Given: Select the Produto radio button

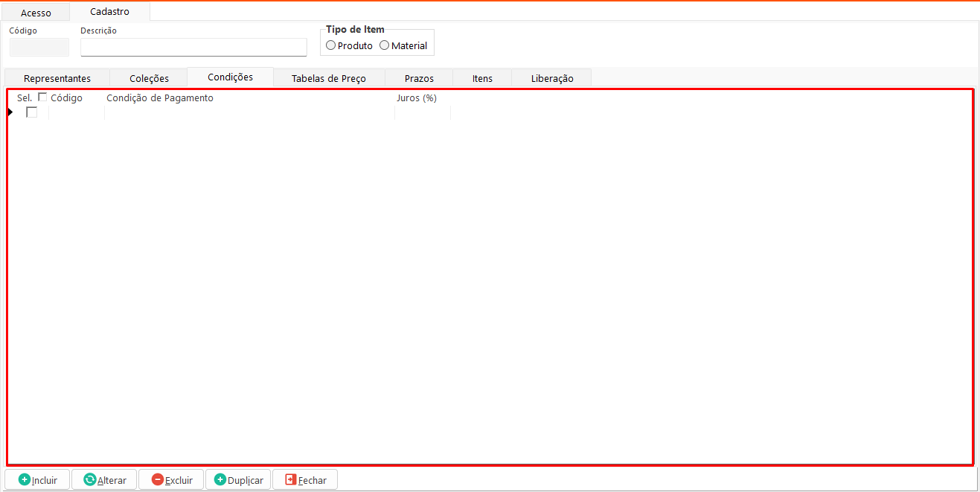Looking at the screenshot, I should click(x=330, y=45).
